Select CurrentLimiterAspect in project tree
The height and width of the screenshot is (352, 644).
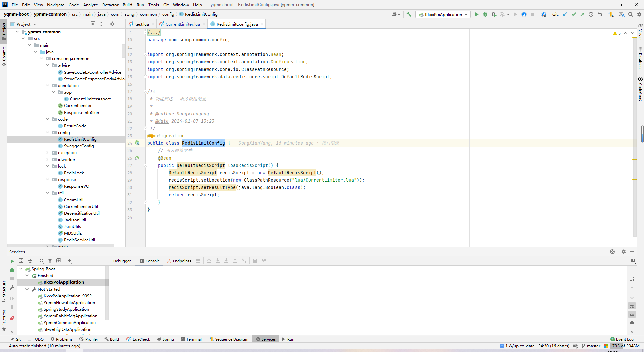tap(90, 99)
